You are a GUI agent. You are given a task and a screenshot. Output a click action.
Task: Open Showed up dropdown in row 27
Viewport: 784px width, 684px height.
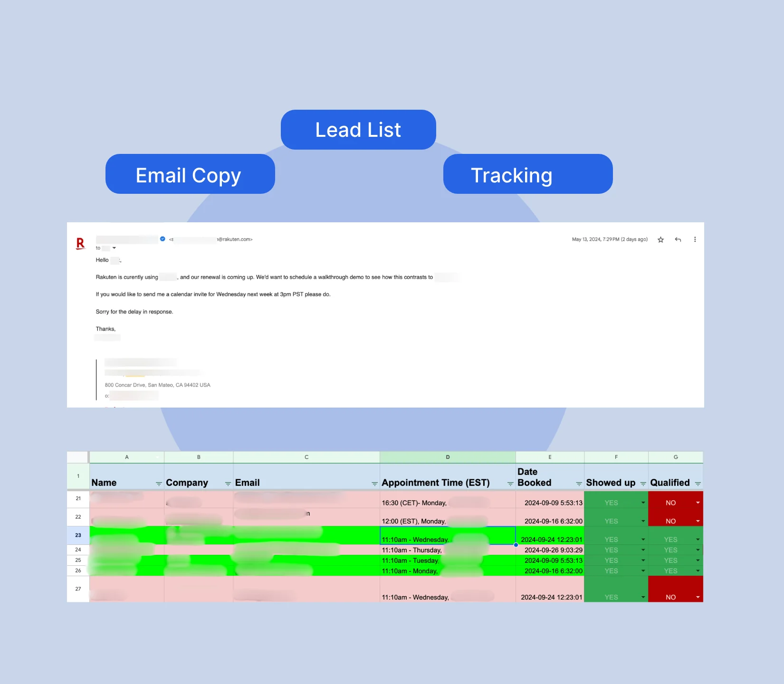643,597
